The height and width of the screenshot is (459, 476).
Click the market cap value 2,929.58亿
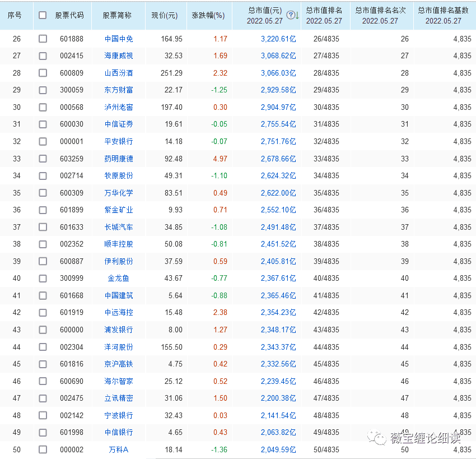pyautogui.click(x=278, y=90)
